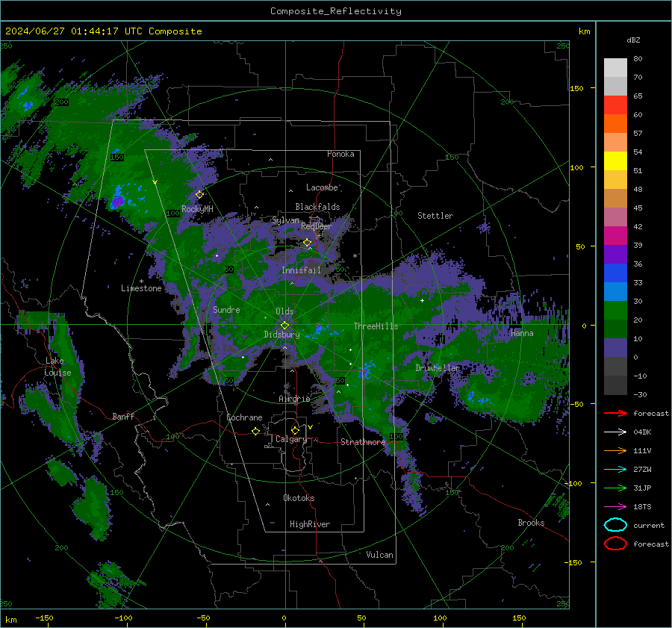The width and height of the screenshot is (672, 628).
Task: Click the magenta swatch for 42 dBZ
Action: coord(615,235)
